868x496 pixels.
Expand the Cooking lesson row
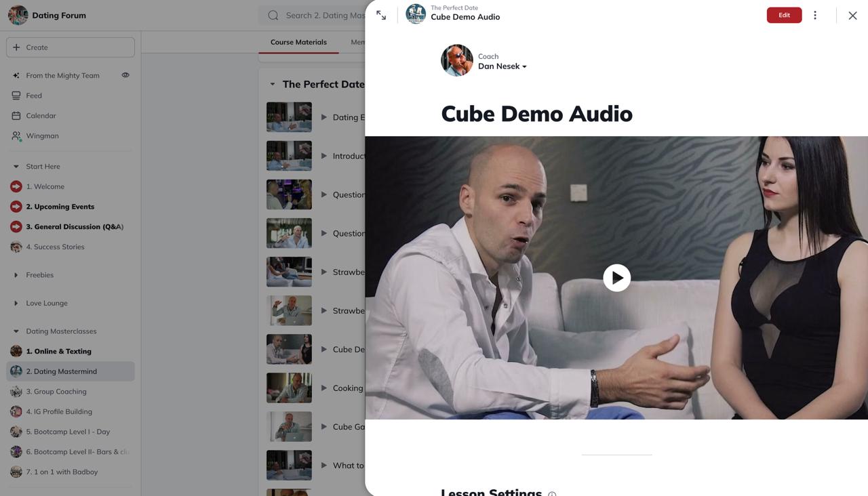pos(324,388)
